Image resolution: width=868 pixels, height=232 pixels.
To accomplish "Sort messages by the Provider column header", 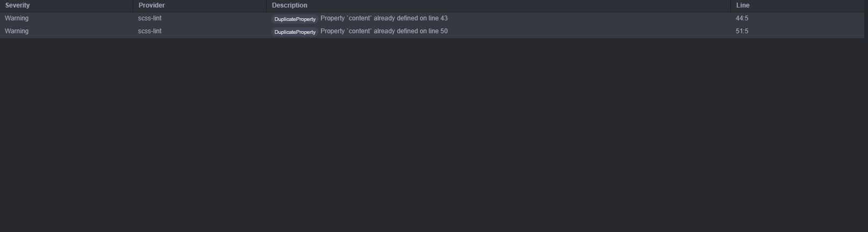I will click(152, 5).
